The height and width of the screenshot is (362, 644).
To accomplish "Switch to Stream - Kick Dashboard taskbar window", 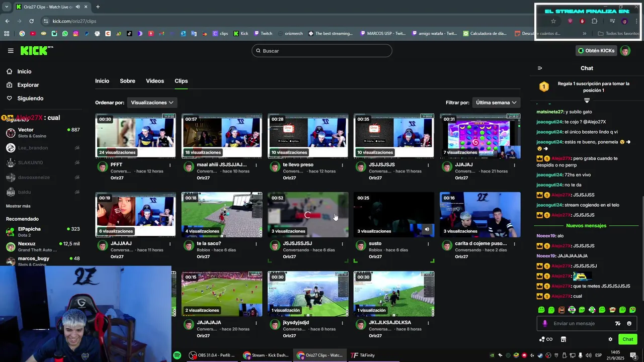I will 266,355.
